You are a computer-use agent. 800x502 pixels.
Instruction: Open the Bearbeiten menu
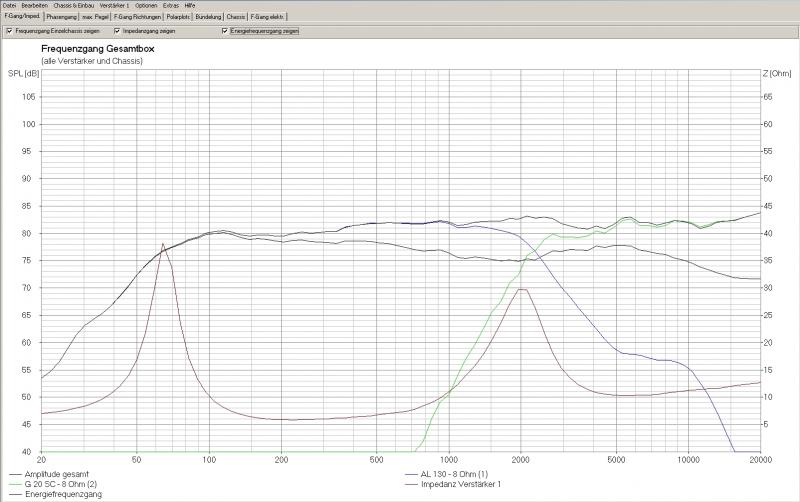click(x=34, y=6)
